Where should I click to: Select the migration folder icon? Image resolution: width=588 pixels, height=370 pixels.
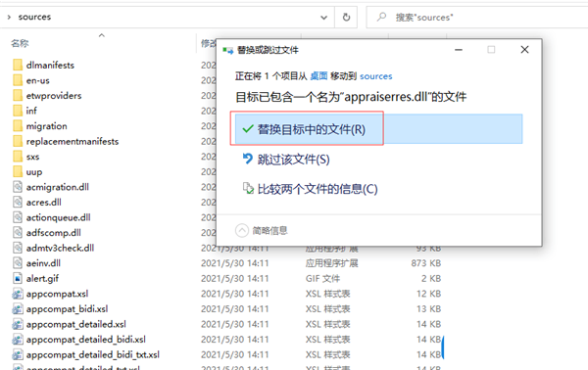point(18,126)
